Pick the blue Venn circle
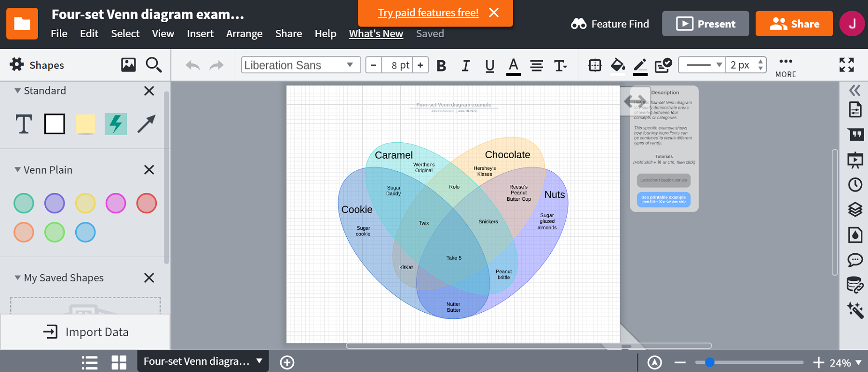The width and height of the screenshot is (868, 372). pos(85,232)
